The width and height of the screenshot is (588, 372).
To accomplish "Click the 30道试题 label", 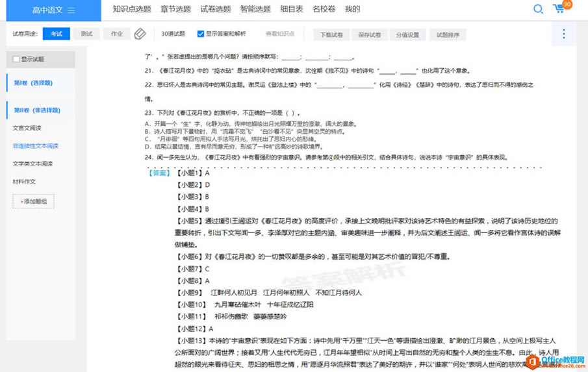I will (173, 34).
